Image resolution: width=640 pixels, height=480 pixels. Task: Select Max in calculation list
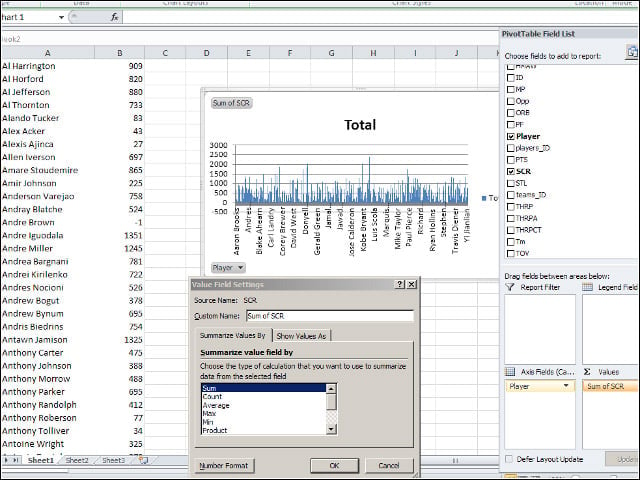[264, 413]
